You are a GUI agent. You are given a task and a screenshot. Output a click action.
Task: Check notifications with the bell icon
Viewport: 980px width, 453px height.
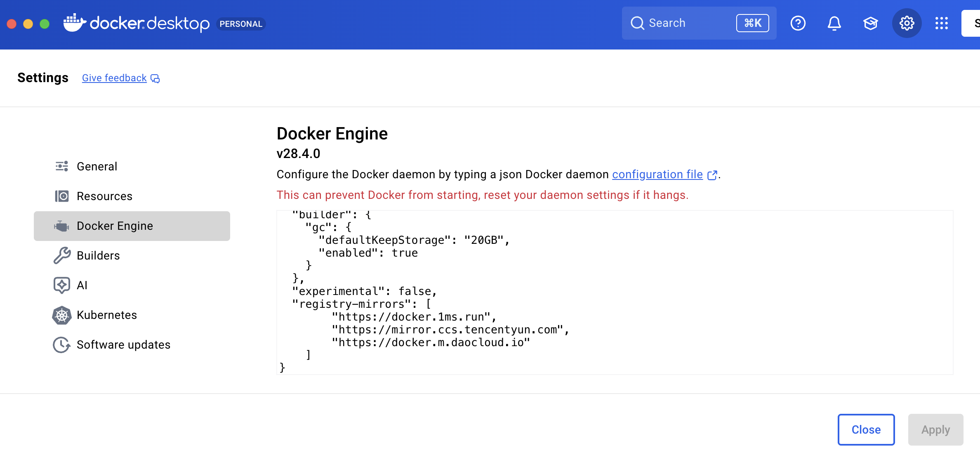834,23
